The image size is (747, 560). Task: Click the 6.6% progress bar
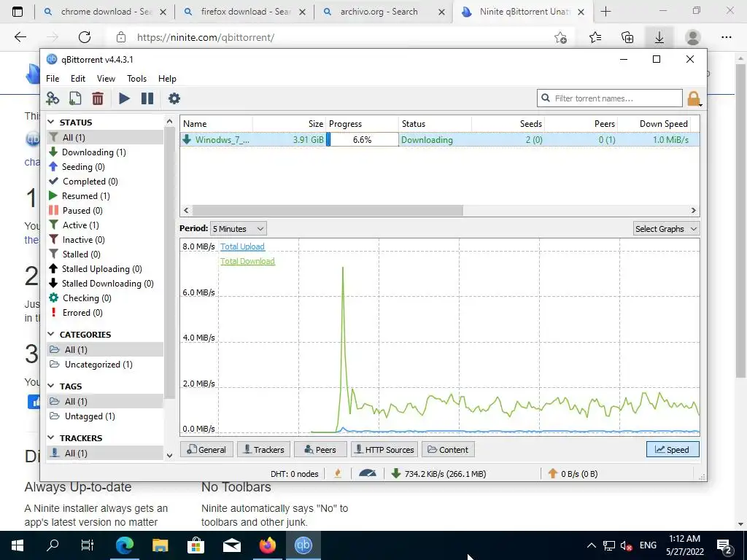362,140
